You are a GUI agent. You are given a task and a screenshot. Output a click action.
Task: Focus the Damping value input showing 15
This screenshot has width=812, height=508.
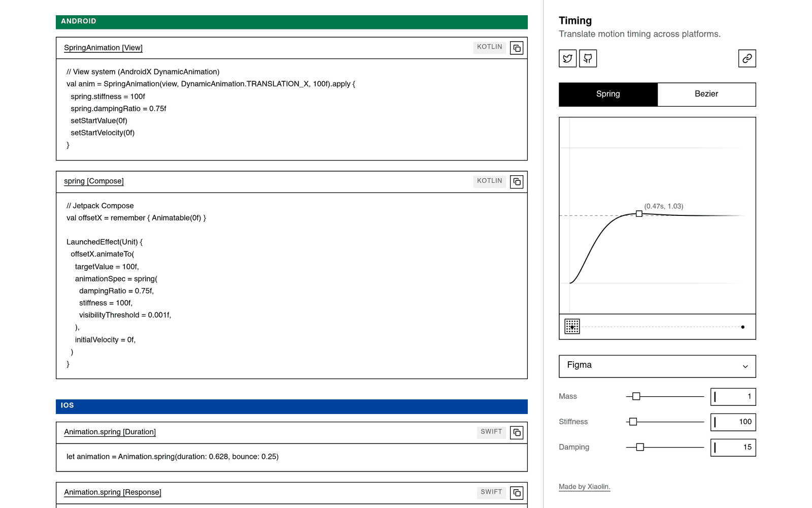pos(733,448)
